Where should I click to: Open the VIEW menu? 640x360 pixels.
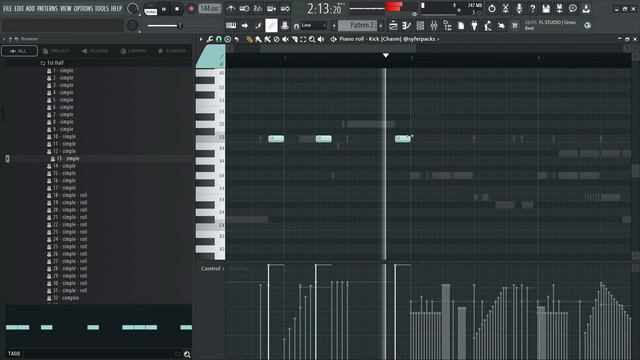coord(66,9)
